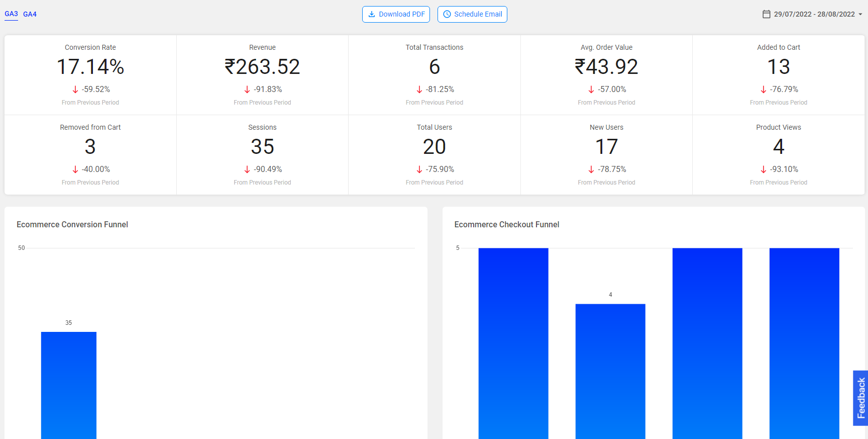This screenshot has width=868, height=439.
Task: Click the Added to Cart value 13
Action: 779,67
